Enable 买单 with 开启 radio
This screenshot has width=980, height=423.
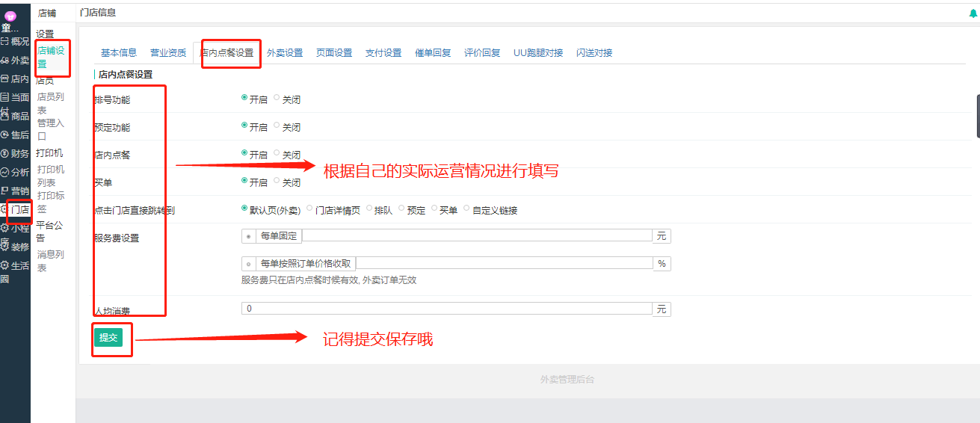click(x=244, y=181)
